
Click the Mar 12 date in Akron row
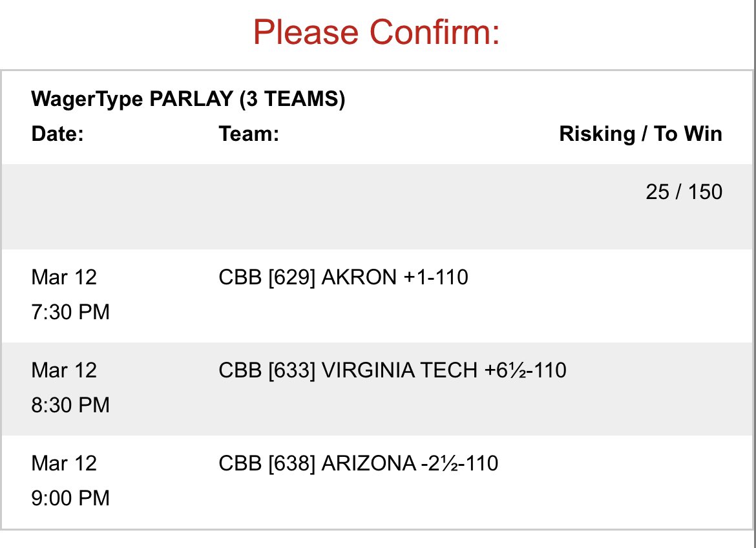64,277
